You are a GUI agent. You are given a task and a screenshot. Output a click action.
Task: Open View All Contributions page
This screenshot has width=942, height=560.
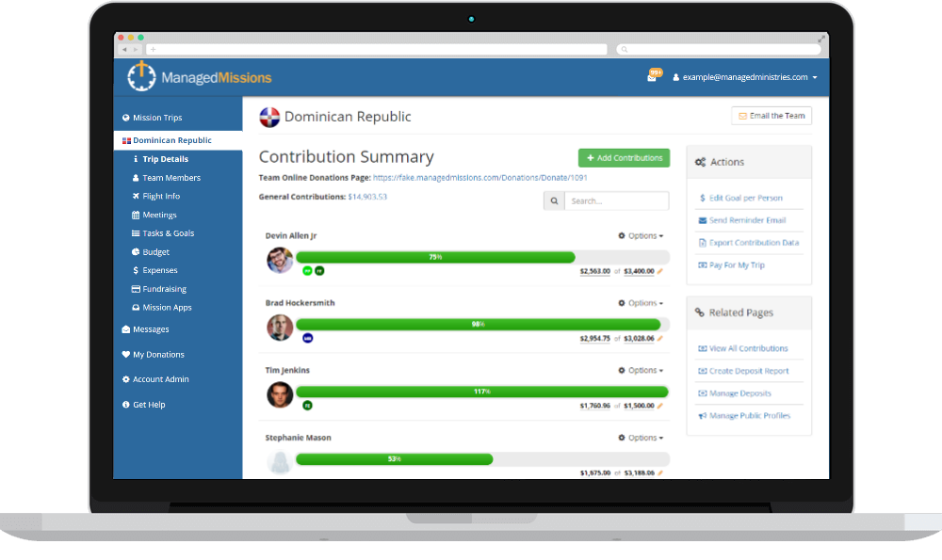point(742,349)
